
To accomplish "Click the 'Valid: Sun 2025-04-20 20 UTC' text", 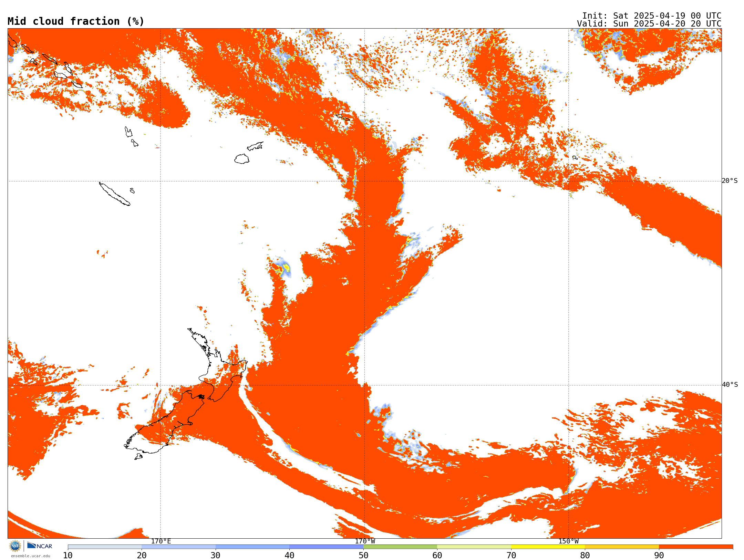I will 649,24.
